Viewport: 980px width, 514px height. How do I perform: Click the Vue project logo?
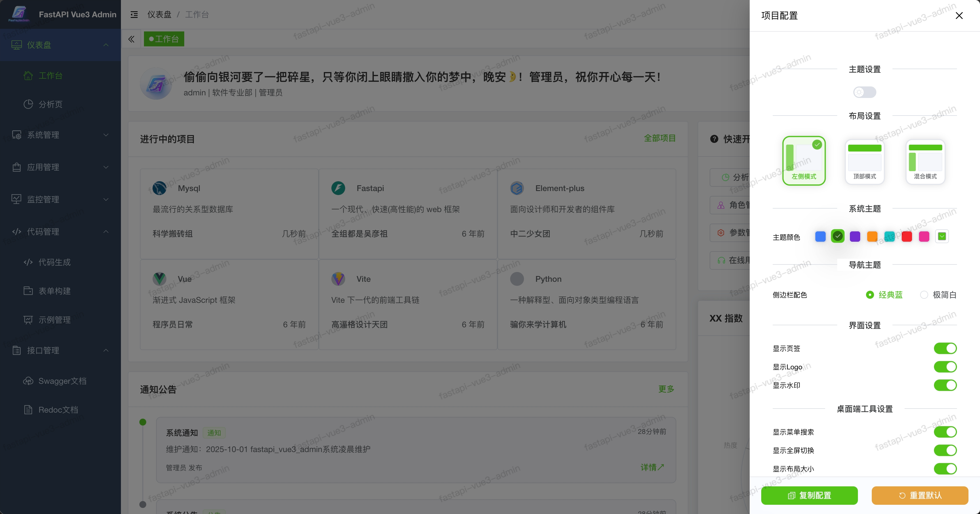tap(159, 279)
